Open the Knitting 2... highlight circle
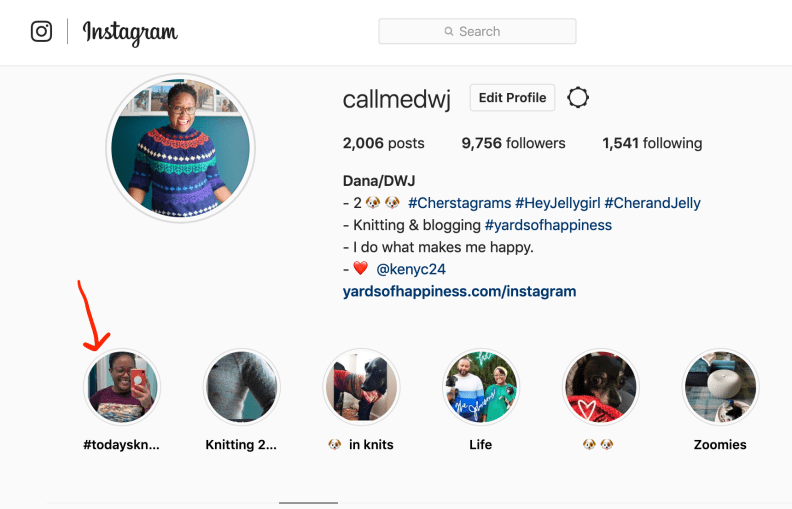The image size is (792, 509). (x=242, y=387)
